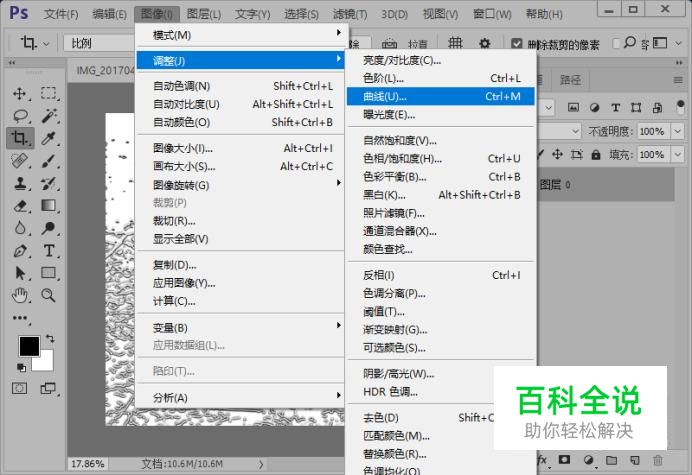The width and height of the screenshot is (692, 475).
Task: Open crop overlay grid options
Action: click(455, 43)
